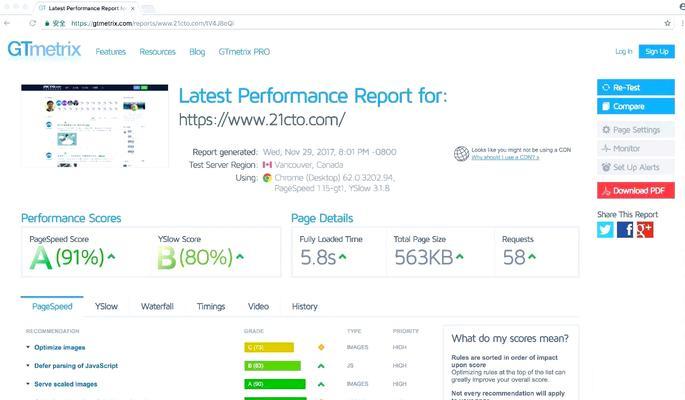Image resolution: width=685 pixels, height=400 pixels.
Task: Close the Latest Performance Report browser tab
Action: click(x=133, y=8)
